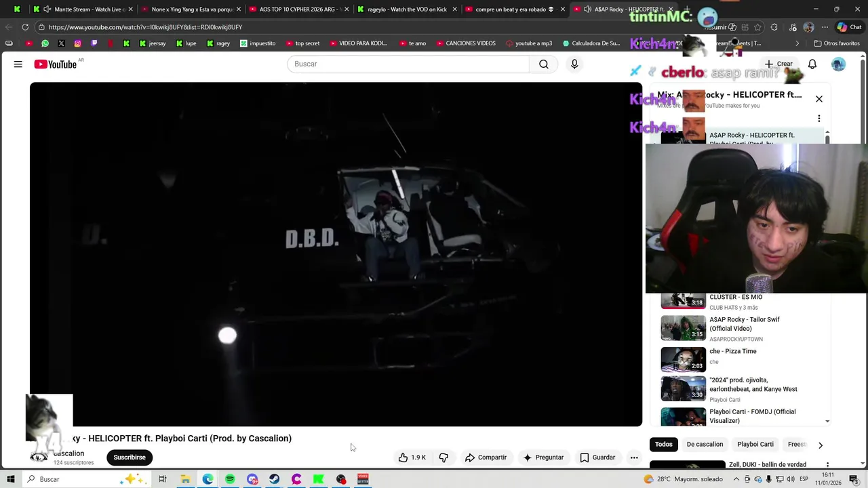
Task: Open YouTube notifications bell
Action: pos(812,64)
